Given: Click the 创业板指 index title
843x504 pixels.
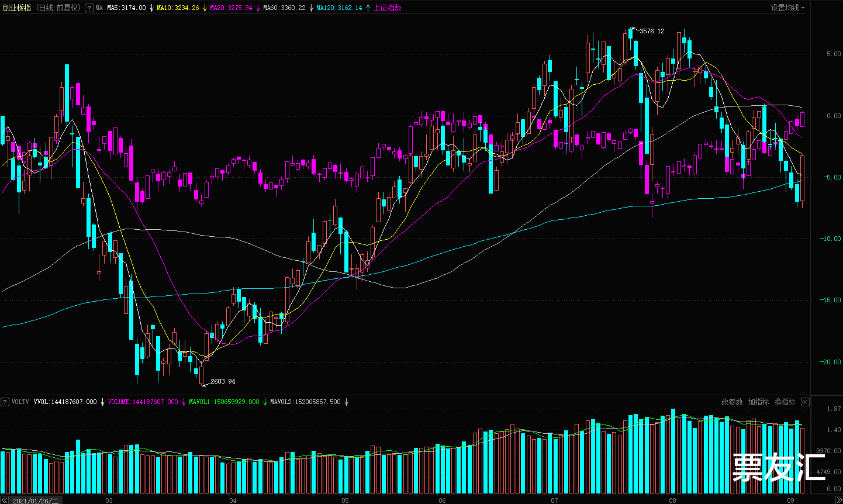Looking at the screenshot, I should pos(17,8).
